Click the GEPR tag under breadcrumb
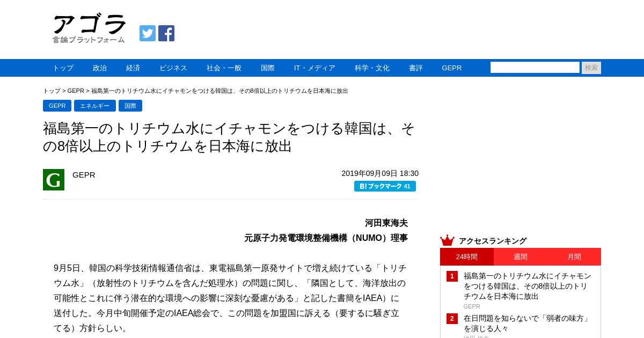Screen dimensions: 644x338 pyautogui.click(x=57, y=106)
